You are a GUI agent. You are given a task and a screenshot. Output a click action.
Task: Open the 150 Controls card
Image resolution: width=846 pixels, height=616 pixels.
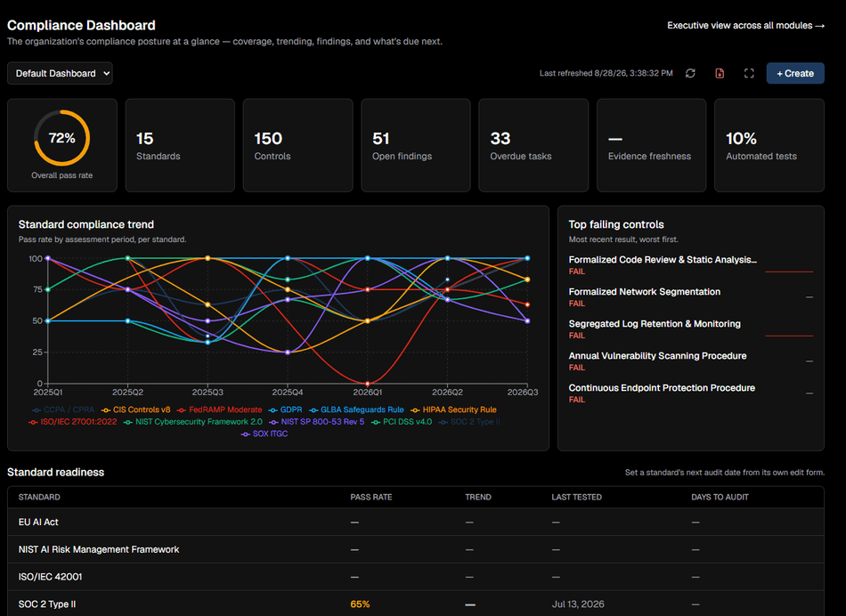point(297,145)
